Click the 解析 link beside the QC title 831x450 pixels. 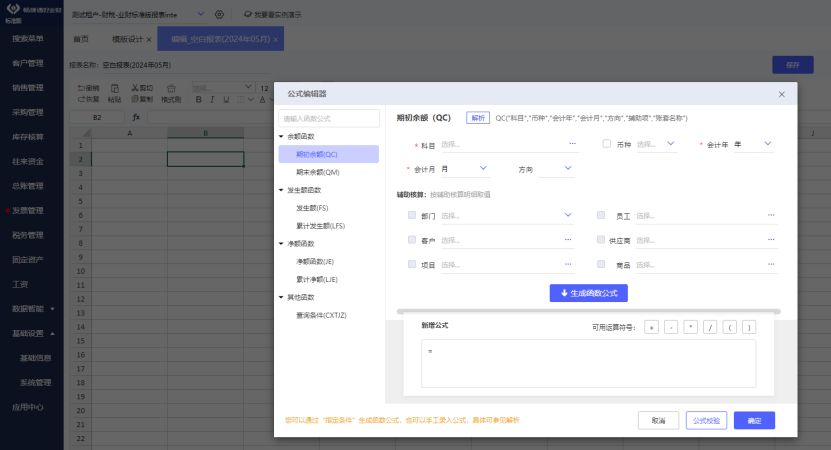(x=477, y=118)
